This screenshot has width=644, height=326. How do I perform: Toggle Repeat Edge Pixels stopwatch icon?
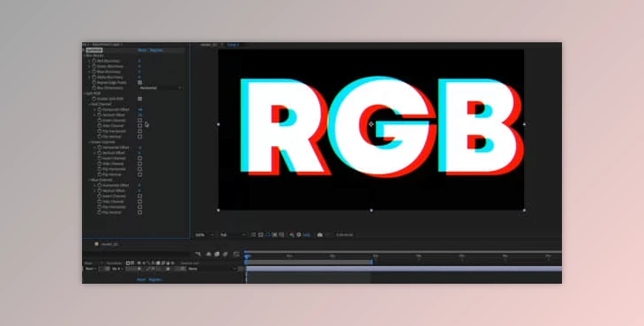pos(94,83)
